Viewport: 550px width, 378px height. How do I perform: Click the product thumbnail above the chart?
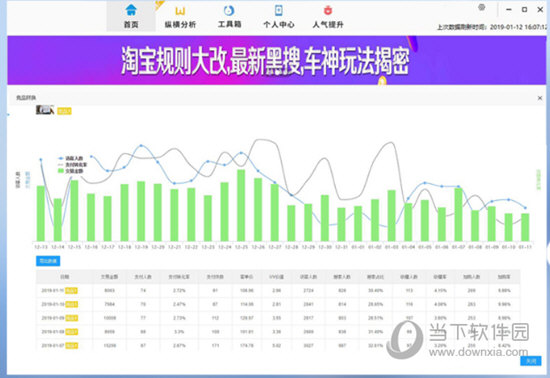click(x=45, y=110)
